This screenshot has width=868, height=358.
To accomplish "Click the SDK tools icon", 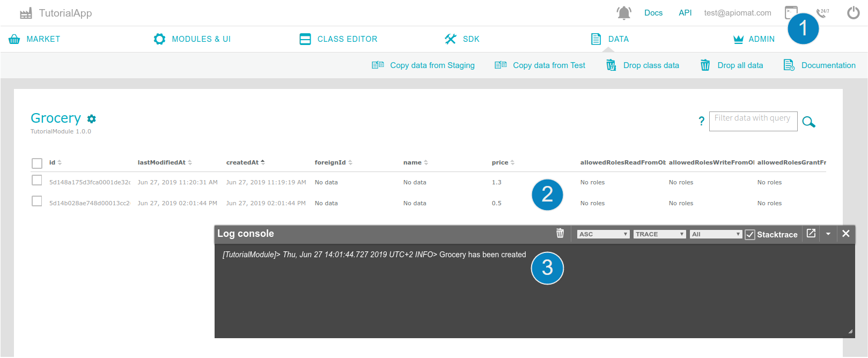I will [451, 39].
